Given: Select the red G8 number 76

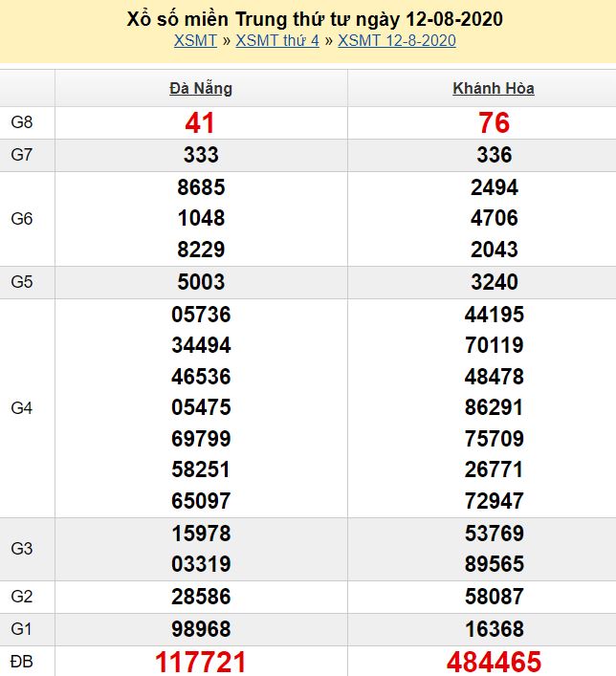Looking at the screenshot, I should pos(494,122).
